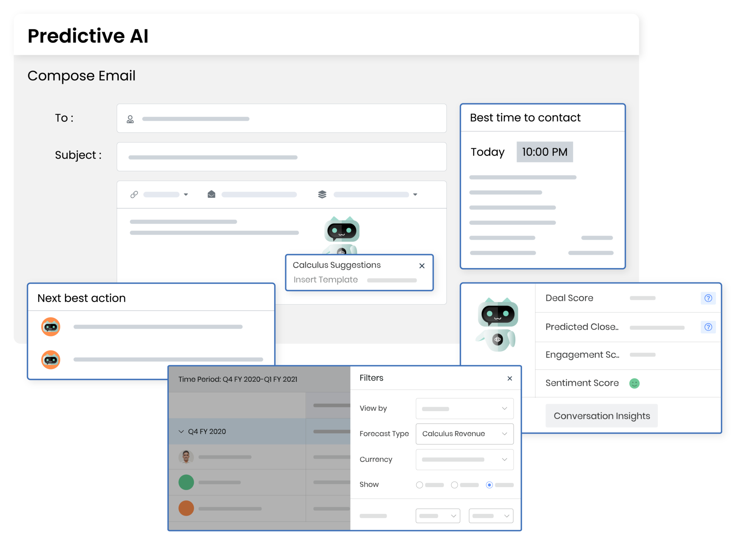Click the layers icon in the compose toolbar

point(322,194)
